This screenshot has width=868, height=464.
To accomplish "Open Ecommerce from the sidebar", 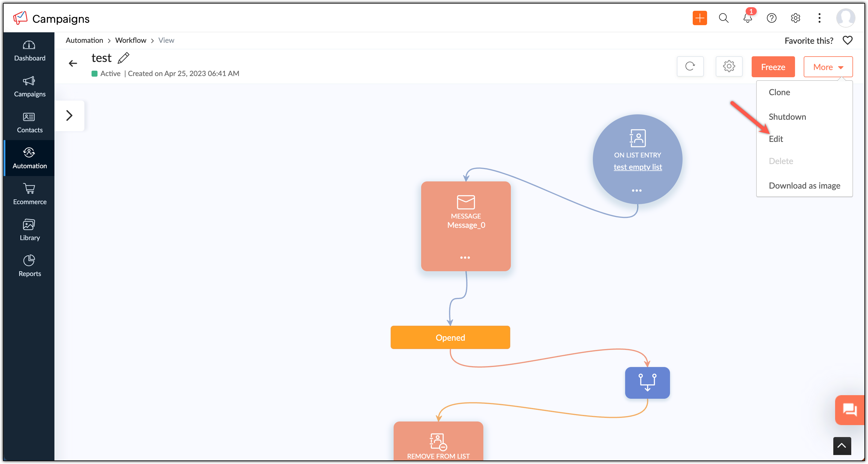I will tap(29, 194).
